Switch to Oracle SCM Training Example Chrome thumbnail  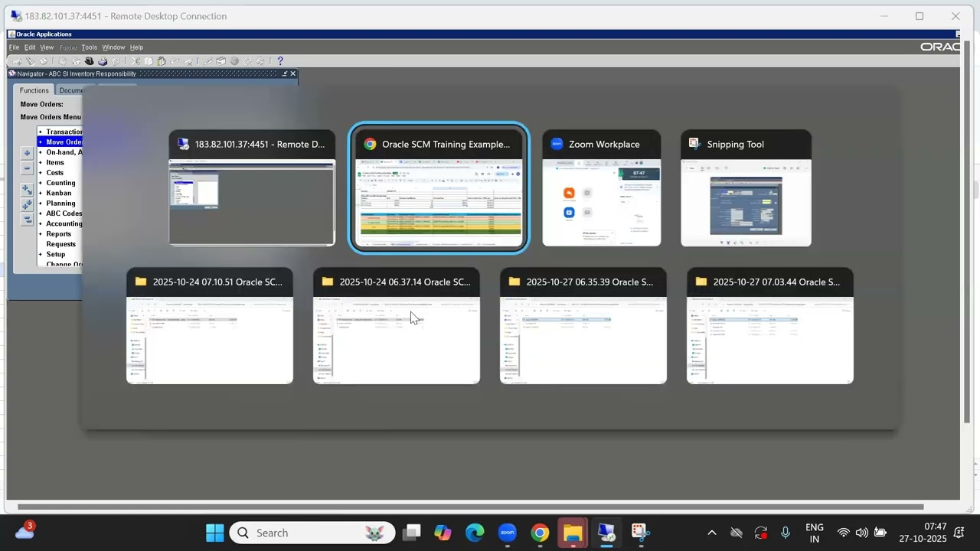[x=439, y=188]
